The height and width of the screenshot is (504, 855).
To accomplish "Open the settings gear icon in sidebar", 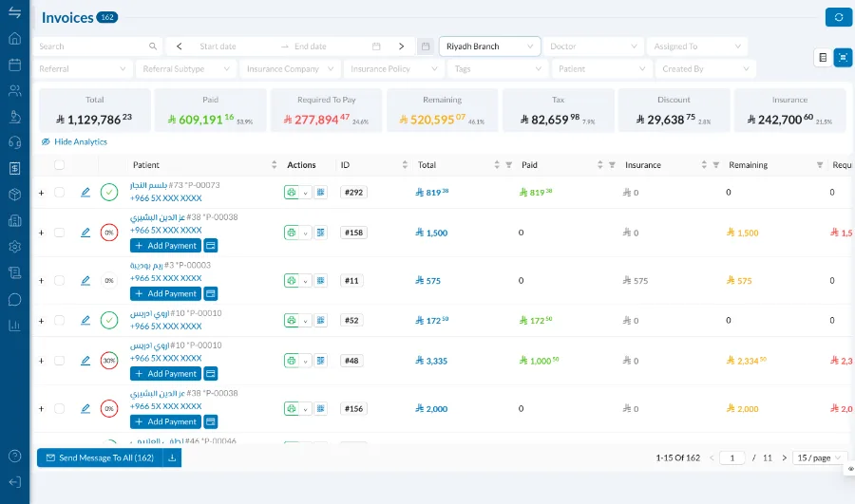I will coord(14,247).
